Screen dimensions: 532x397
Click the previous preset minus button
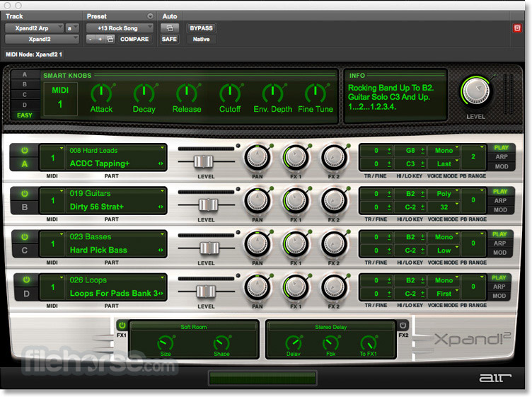[91, 39]
